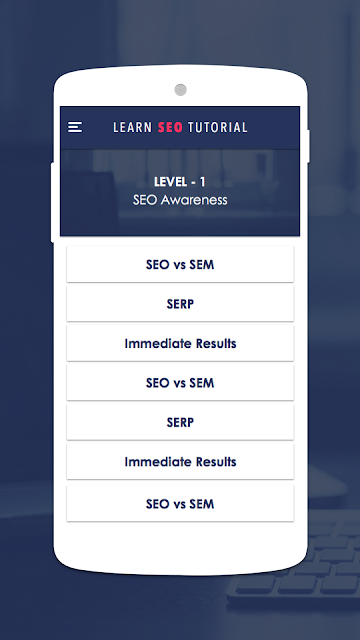
Task: Click the volume rocker on phone's left edge
Action: [52, 202]
